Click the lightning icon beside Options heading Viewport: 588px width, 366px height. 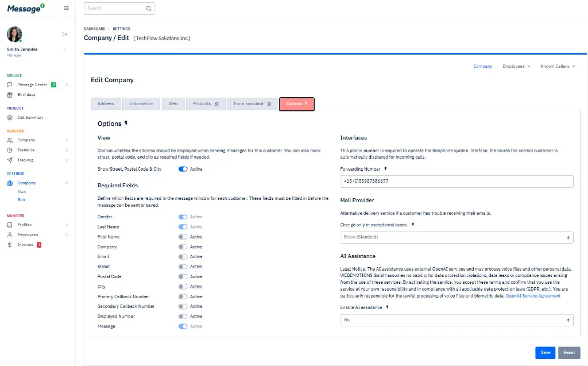click(126, 123)
